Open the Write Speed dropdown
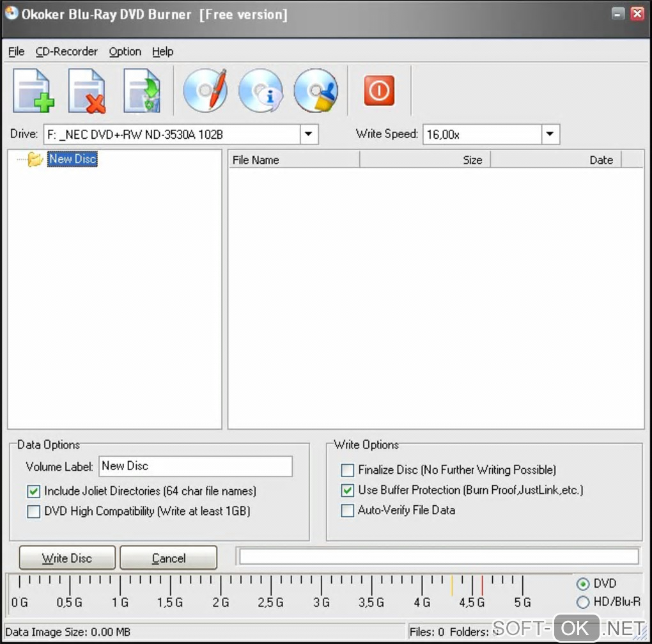 tap(550, 134)
